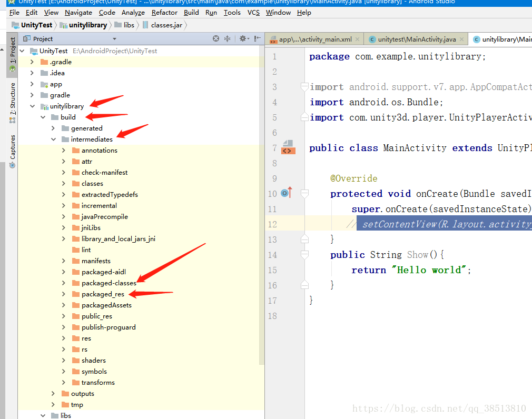Select the manifests folder
532x419 pixels.
pos(96,261)
